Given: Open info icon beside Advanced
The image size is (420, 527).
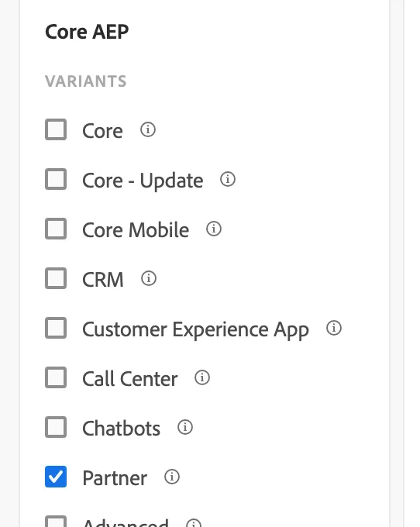Looking at the screenshot, I should [x=194, y=523].
